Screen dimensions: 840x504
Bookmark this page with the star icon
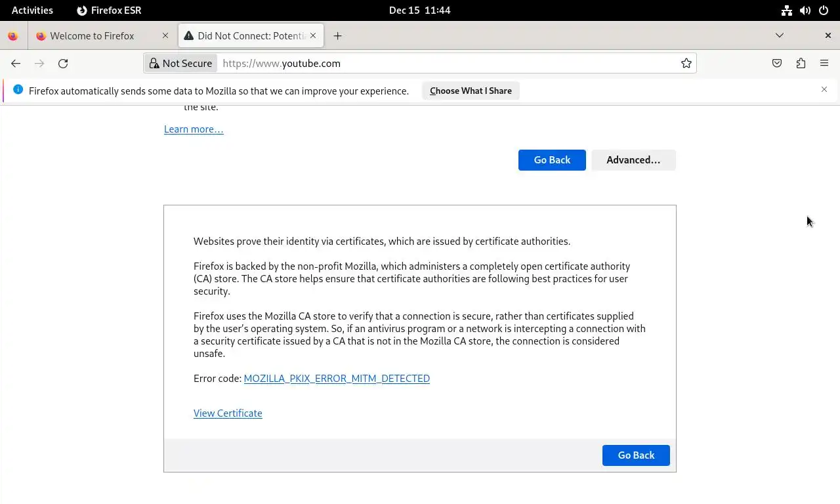[x=686, y=64]
